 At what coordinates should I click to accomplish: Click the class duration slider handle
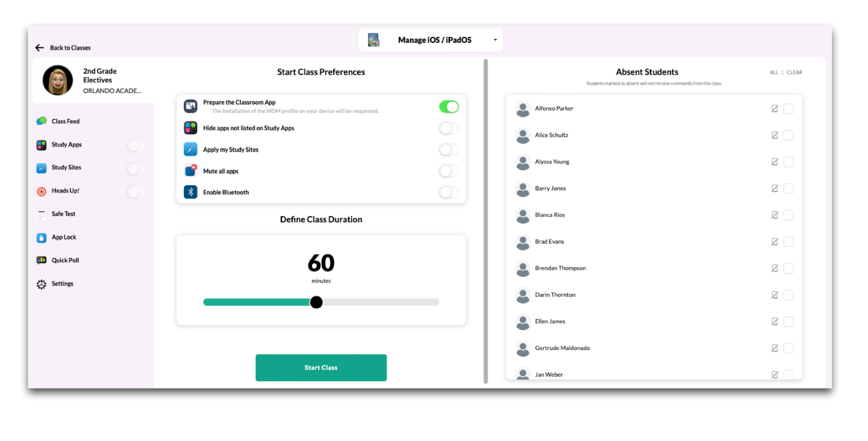316,302
